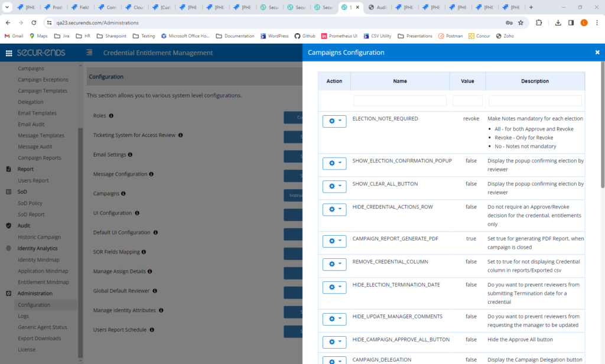
Task: Click the browser address bar URL
Action: tap(97, 23)
